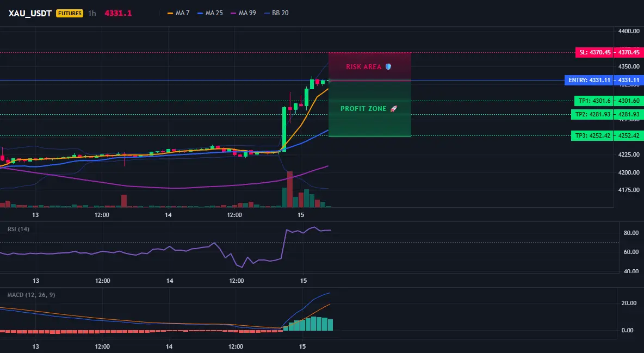Viewport: 644px width, 353px height.
Task: Click date 14 on main chart time axis
Action: tap(168, 215)
